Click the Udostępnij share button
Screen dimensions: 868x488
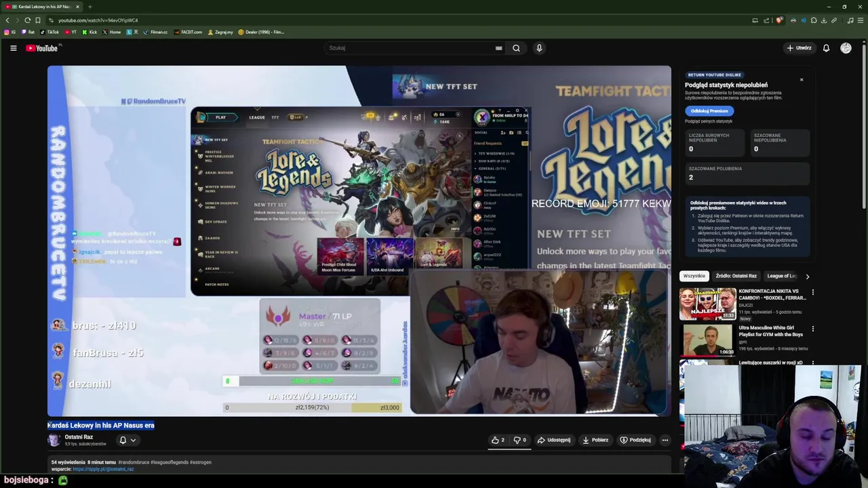(554, 440)
